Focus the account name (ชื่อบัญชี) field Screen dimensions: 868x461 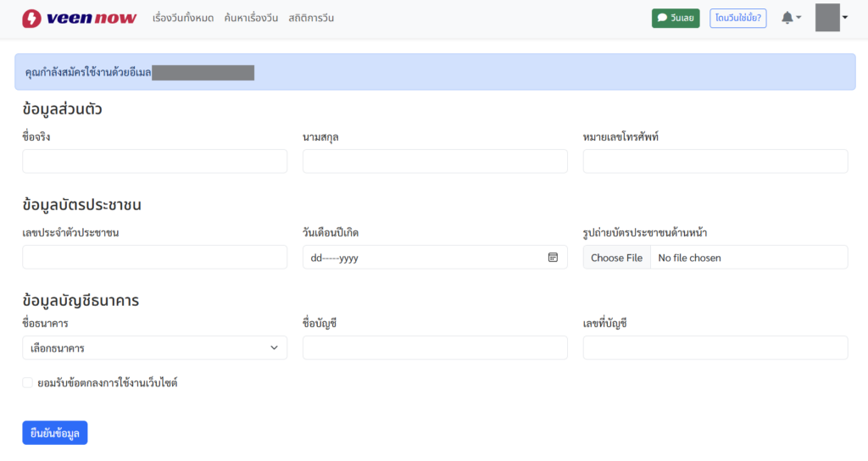coord(435,348)
